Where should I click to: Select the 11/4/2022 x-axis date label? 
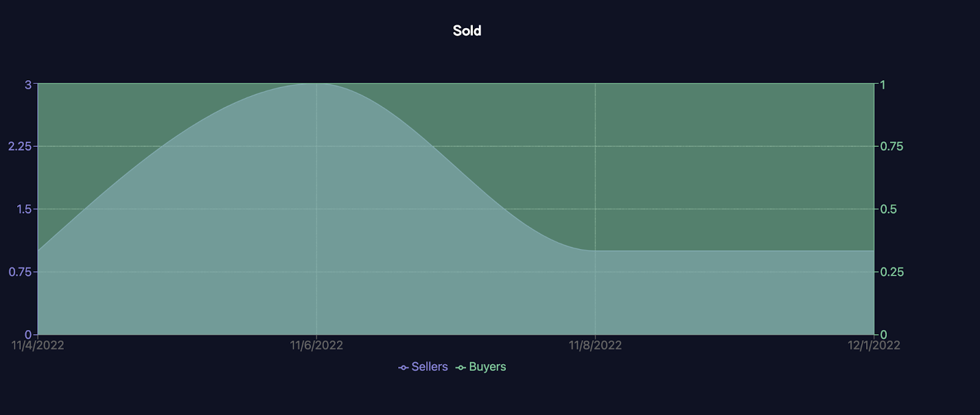(38, 345)
